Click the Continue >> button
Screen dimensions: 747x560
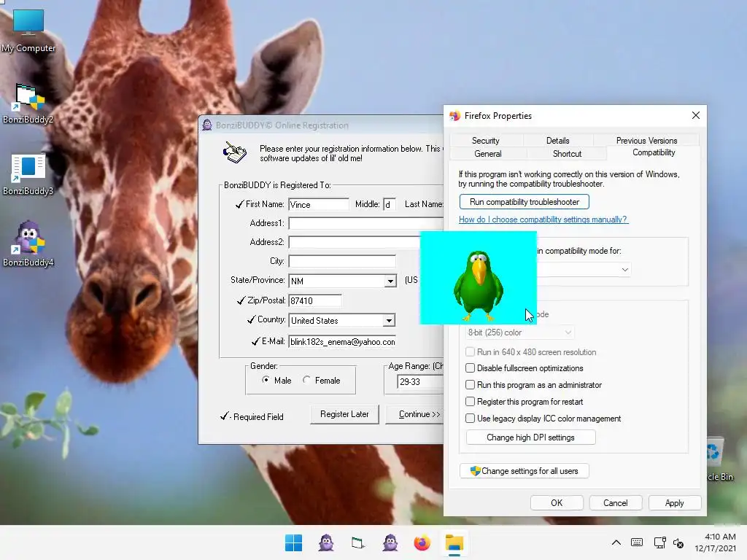coord(414,414)
